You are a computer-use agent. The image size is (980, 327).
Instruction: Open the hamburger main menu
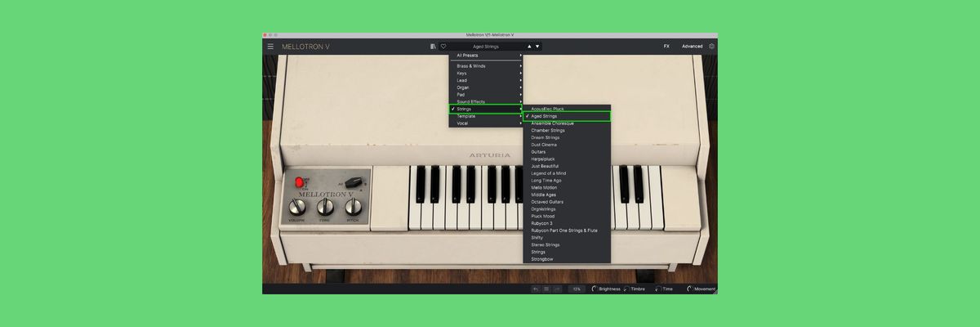(x=270, y=47)
